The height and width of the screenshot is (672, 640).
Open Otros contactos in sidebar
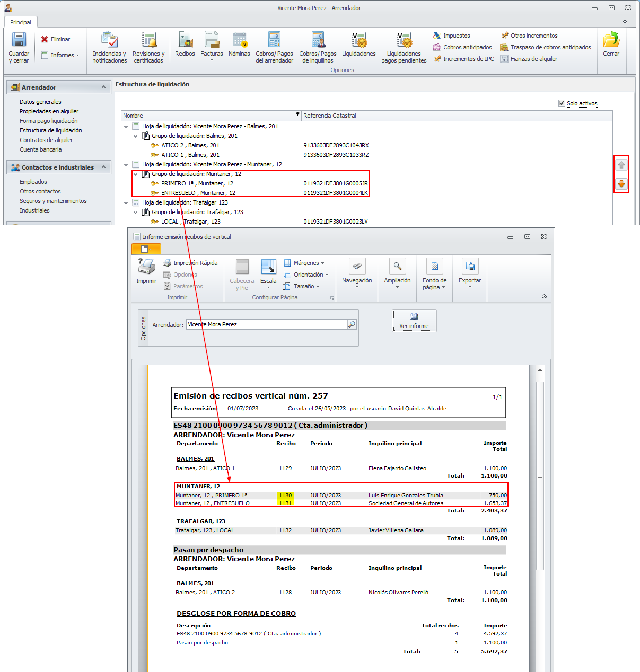[x=40, y=191]
